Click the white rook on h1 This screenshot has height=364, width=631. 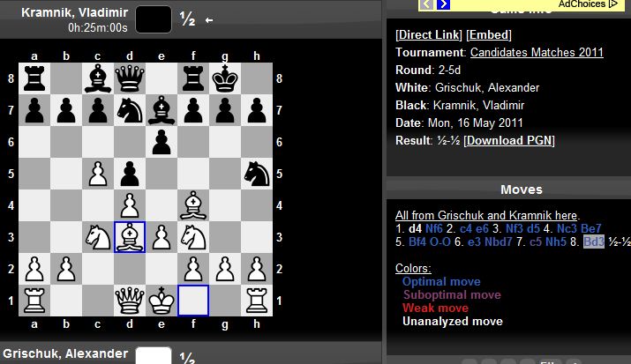257,301
